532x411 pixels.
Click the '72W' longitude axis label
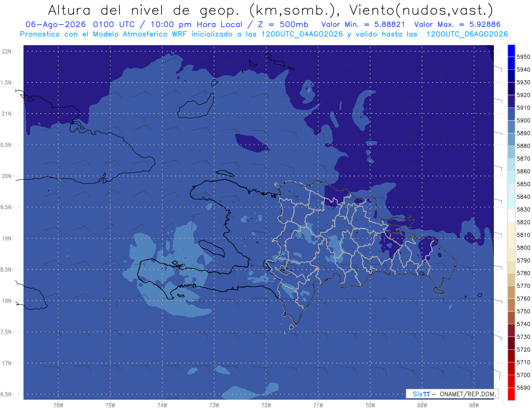(x=266, y=405)
